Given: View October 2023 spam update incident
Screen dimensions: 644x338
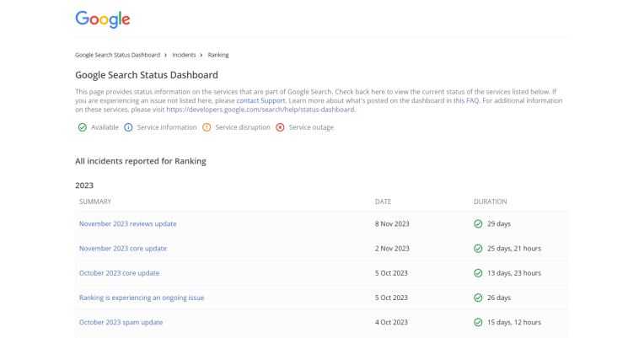Looking at the screenshot, I should coord(121,322).
